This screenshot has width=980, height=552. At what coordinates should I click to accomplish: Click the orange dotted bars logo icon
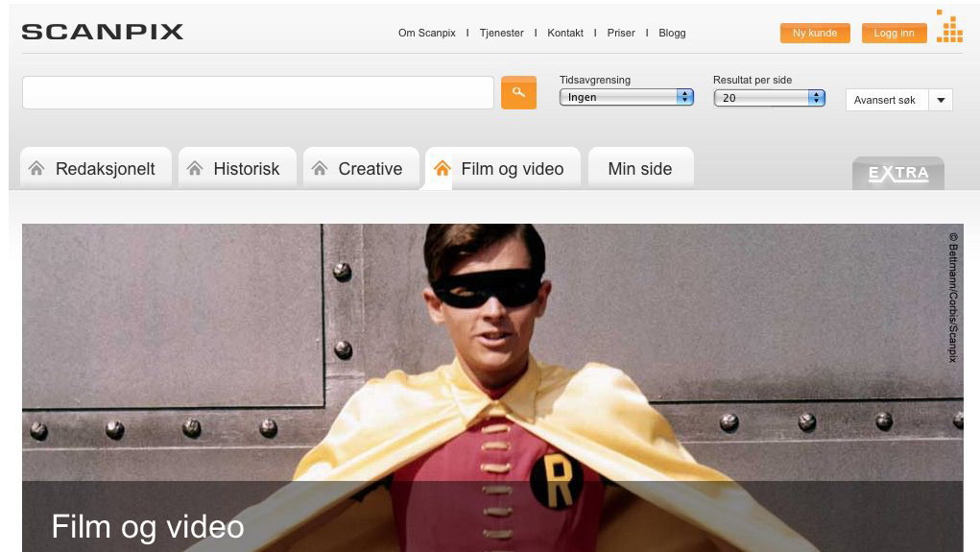[949, 26]
